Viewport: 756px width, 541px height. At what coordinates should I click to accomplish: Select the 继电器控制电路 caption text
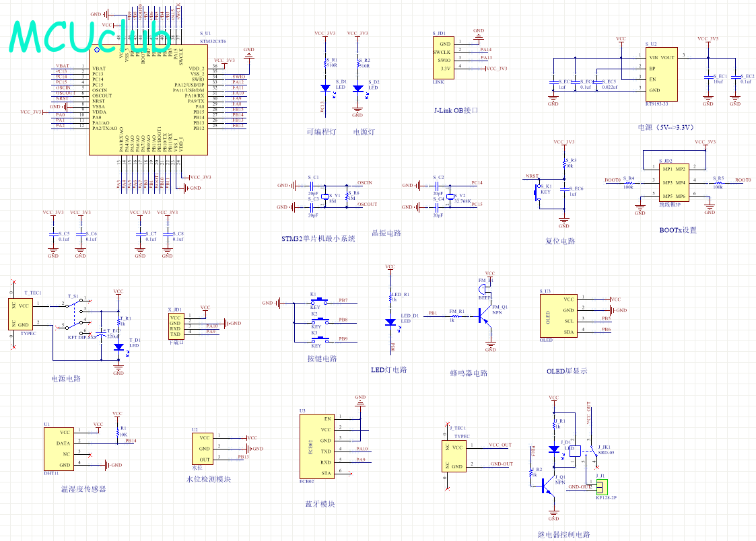pos(563,534)
